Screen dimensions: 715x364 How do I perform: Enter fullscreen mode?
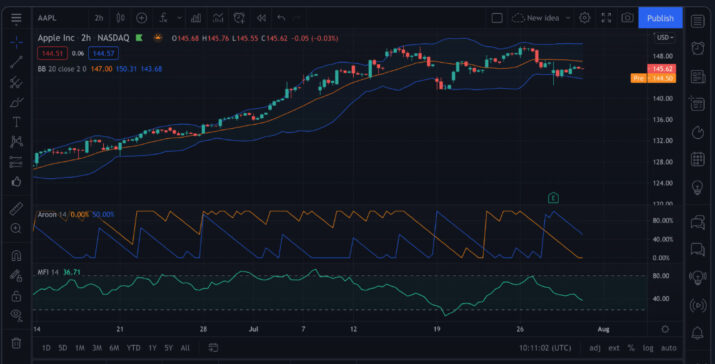(x=606, y=18)
